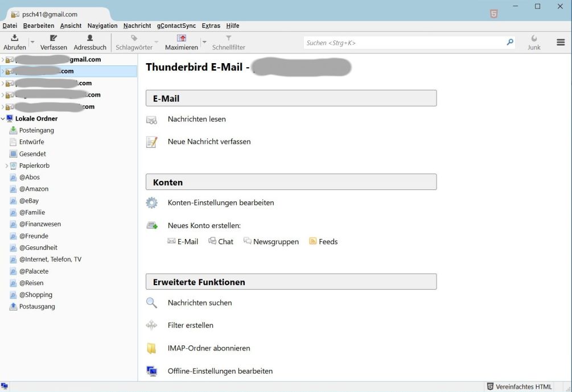Select the @Shopping folder

click(x=36, y=295)
